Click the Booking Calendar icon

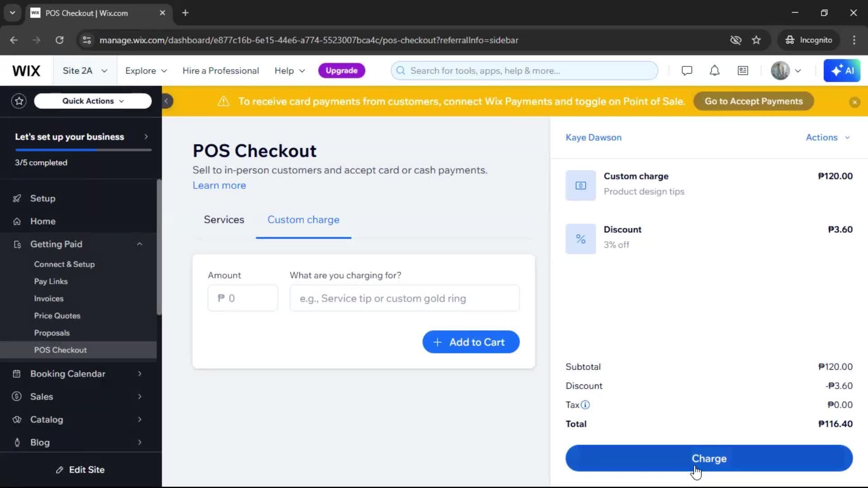point(17,374)
